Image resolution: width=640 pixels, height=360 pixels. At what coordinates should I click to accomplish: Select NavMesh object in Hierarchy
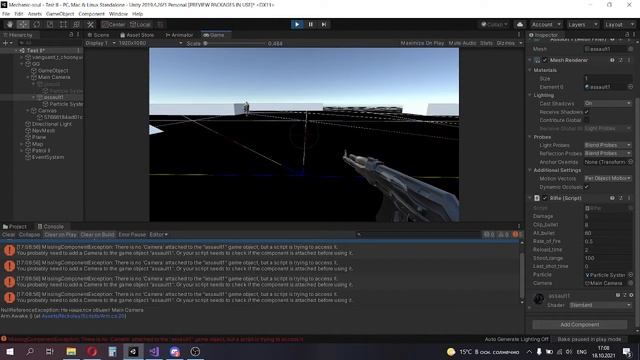tap(43, 131)
